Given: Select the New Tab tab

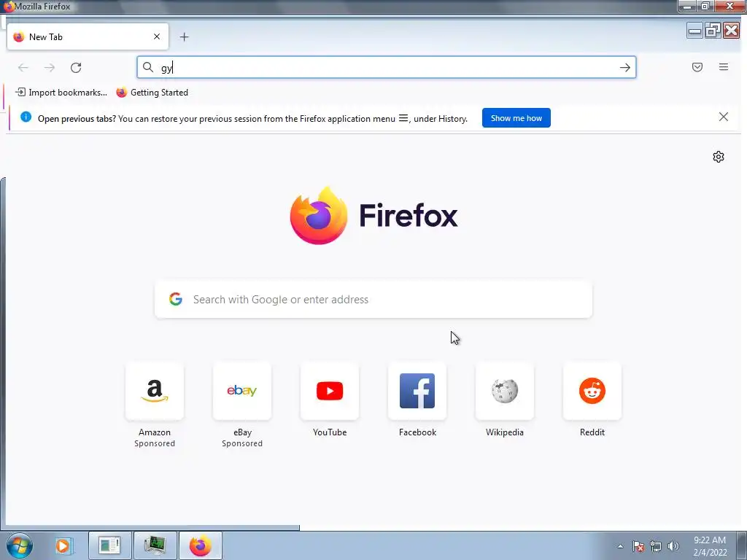Looking at the screenshot, I should (x=88, y=36).
